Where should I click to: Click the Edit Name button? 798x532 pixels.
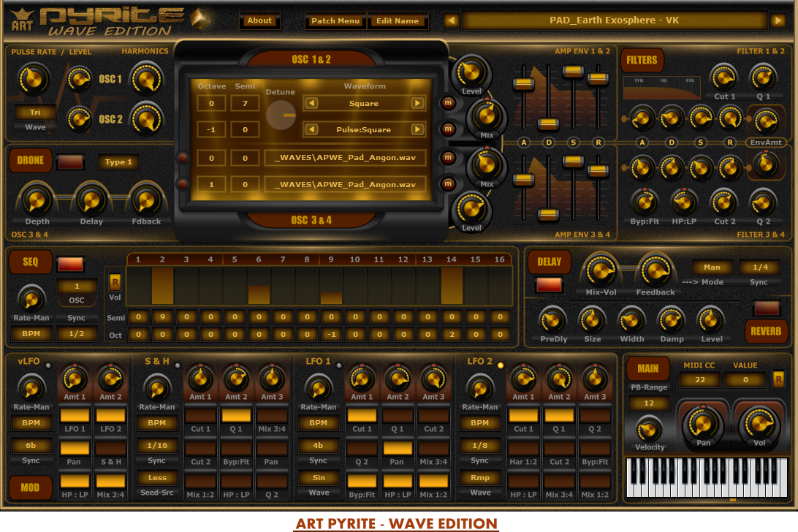tap(398, 20)
